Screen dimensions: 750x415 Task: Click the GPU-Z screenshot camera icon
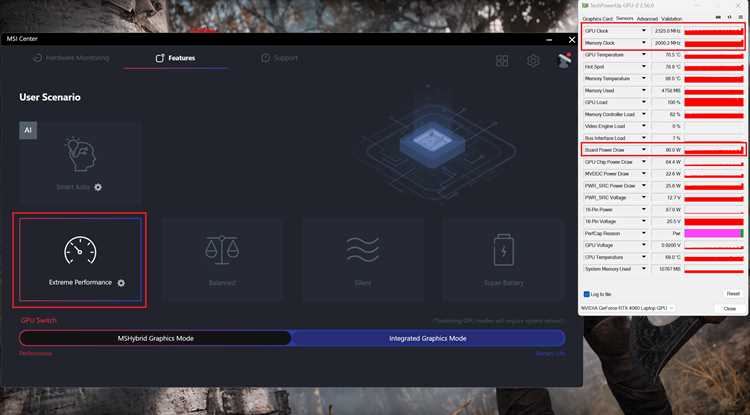[x=718, y=18]
